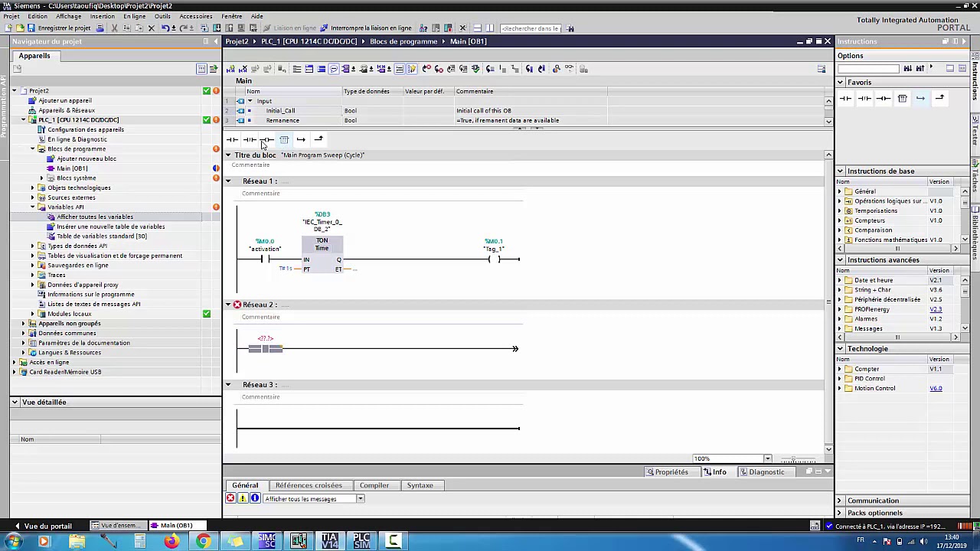Click the error icon in the Info messages filter
Viewport: 980px width, 551px height.
[230, 498]
